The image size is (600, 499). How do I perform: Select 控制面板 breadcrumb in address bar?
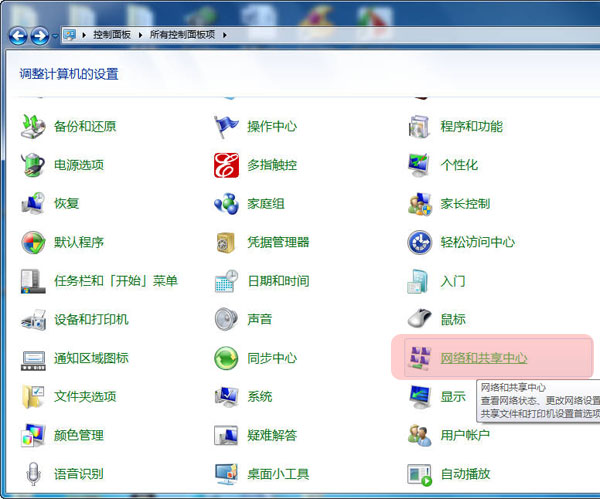pyautogui.click(x=112, y=35)
